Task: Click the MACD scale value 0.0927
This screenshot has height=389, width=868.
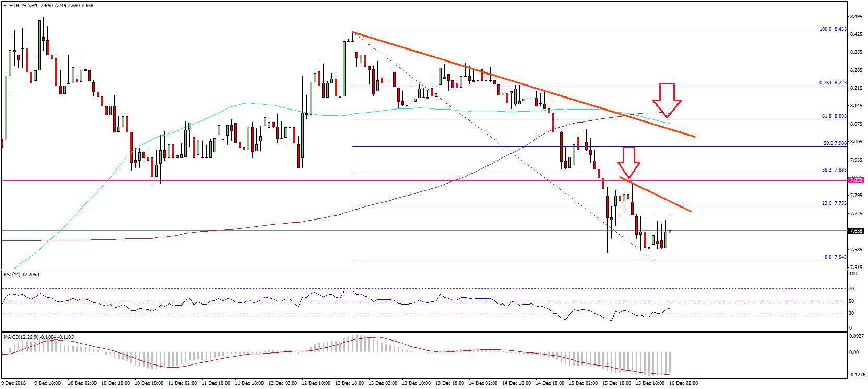Action: (x=857, y=336)
